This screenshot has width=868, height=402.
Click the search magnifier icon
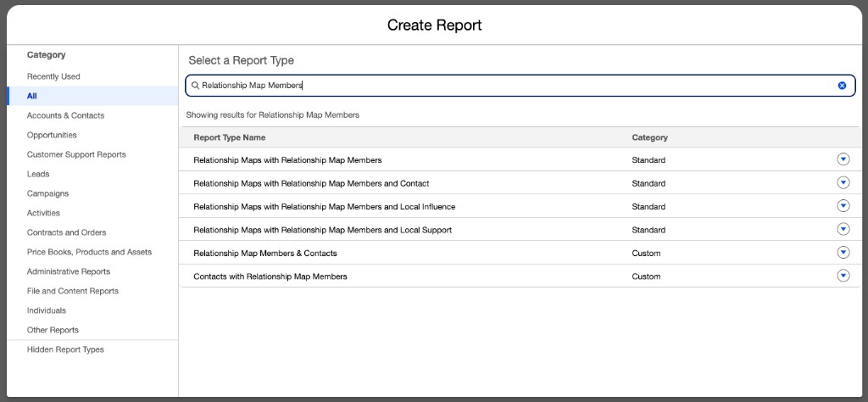195,86
